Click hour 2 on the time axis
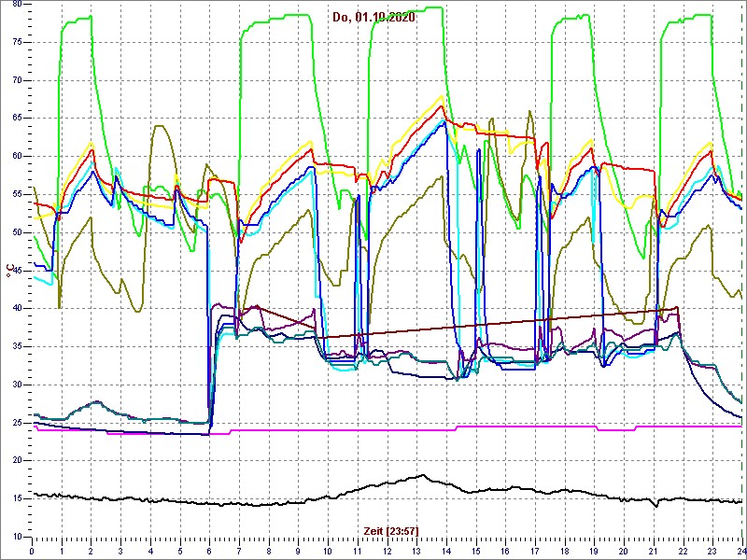 [91, 551]
